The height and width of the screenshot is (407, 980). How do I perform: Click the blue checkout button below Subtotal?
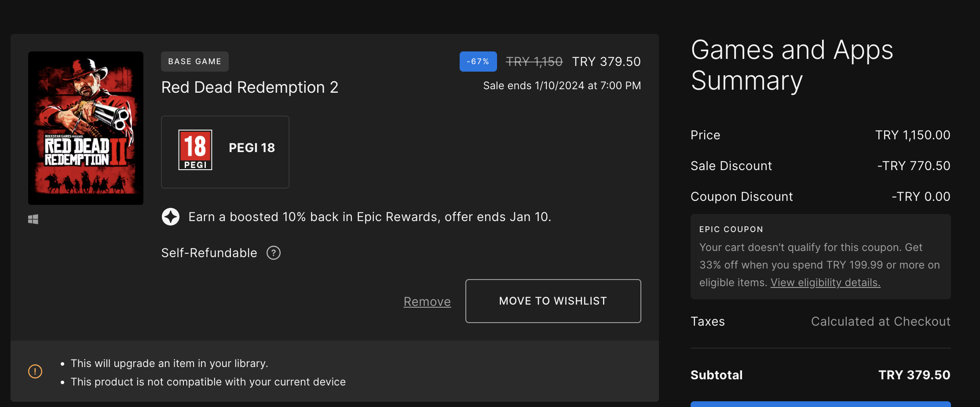point(820,404)
